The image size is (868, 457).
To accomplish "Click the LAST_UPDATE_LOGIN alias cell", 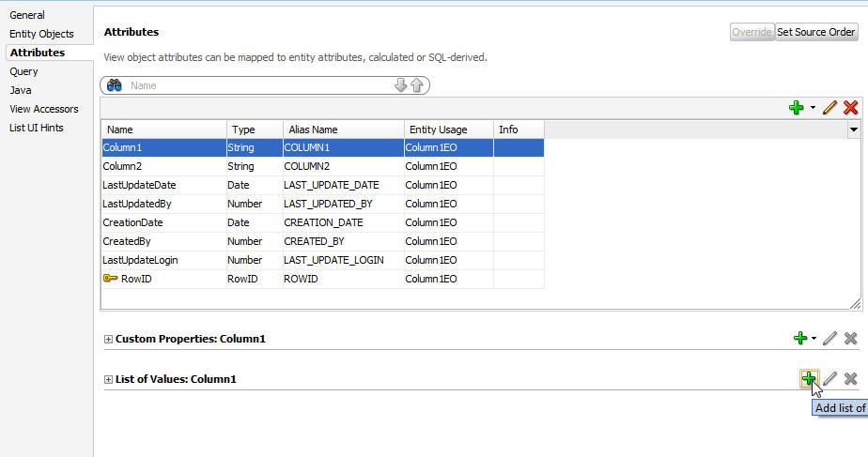I will 343,260.
